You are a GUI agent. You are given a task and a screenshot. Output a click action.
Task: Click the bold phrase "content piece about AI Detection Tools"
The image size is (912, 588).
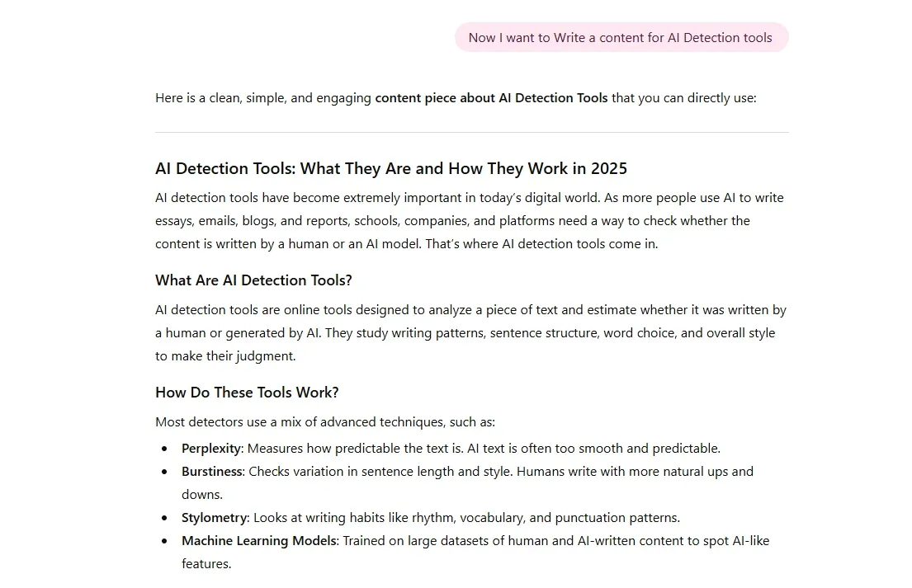(x=491, y=98)
